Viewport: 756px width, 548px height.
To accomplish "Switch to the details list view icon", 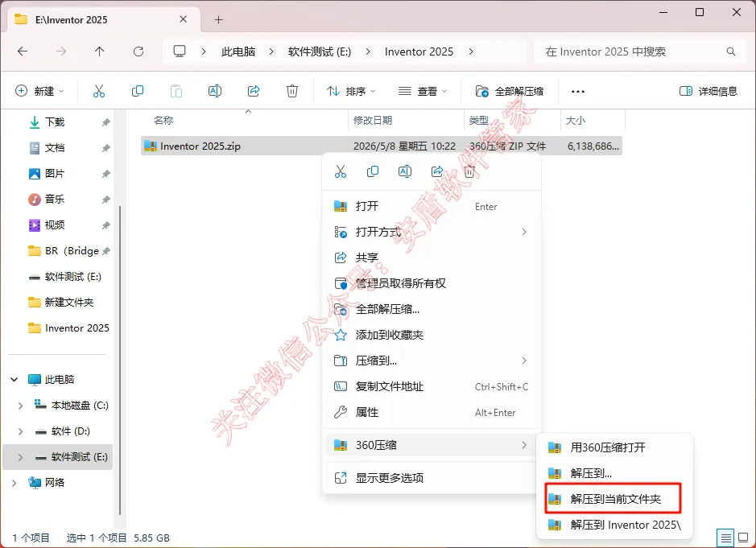I will (x=725, y=538).
